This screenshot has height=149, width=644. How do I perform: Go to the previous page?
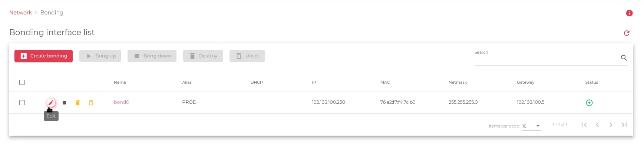click(597, 125)
